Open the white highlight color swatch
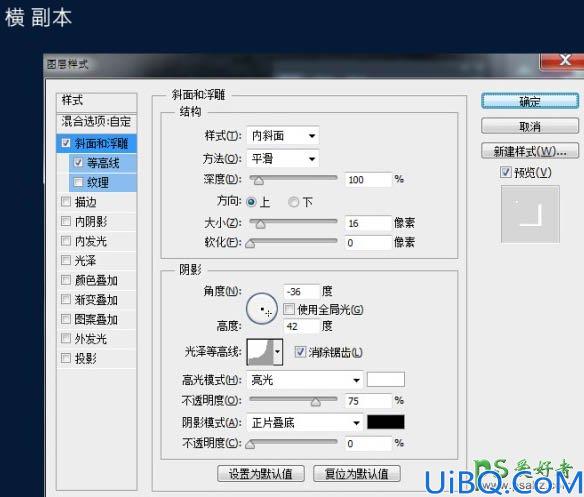The width and height of the screenshot is (584, 497). pyautogui.click(x=386, y=380)
